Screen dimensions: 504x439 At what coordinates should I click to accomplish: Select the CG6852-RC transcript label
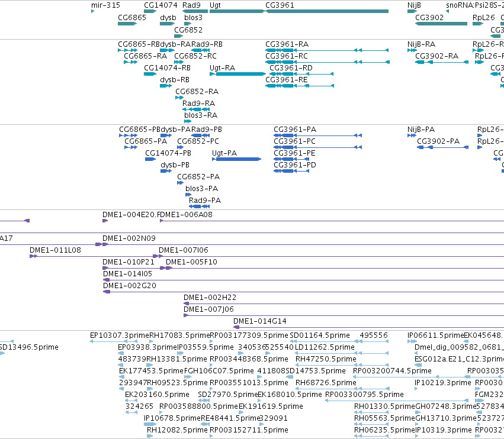point(195,56)
